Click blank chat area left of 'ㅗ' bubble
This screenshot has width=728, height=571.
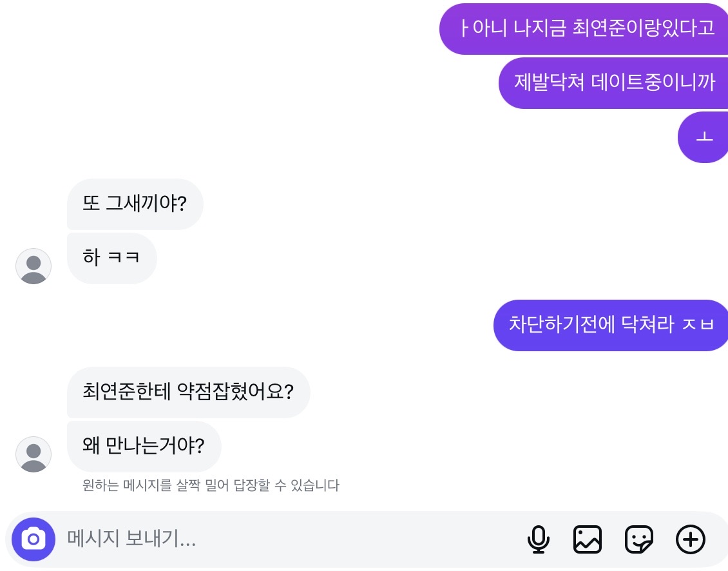click(x=387, y=137)
